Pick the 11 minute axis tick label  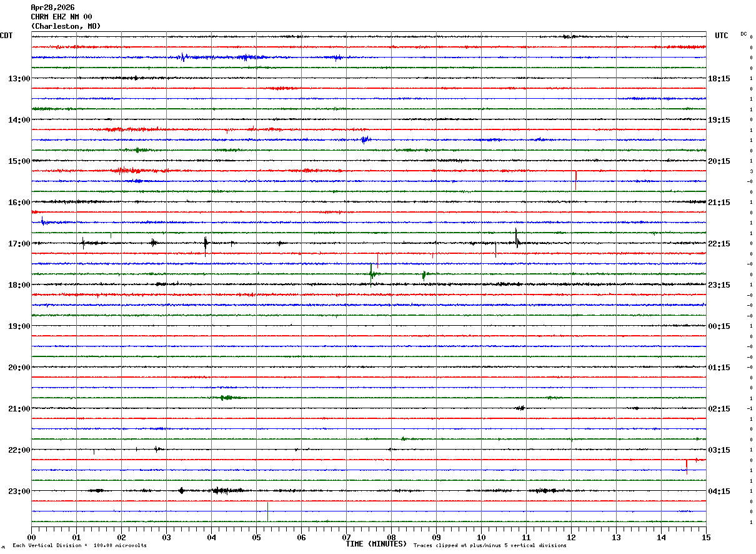526,537
